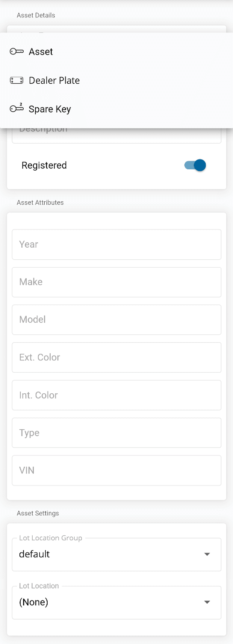Click the (None) Lot Location value
The image size is (233, 644).
pos(34,602)
